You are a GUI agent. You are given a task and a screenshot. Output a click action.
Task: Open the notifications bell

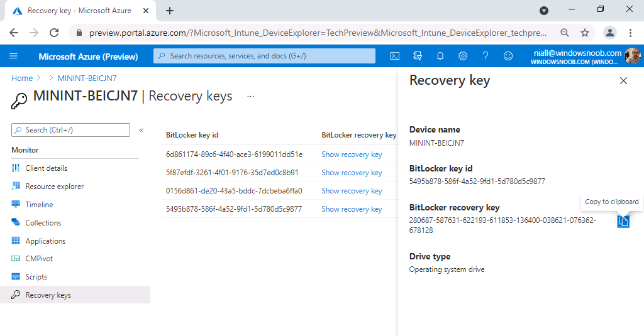tap(440, 56)
